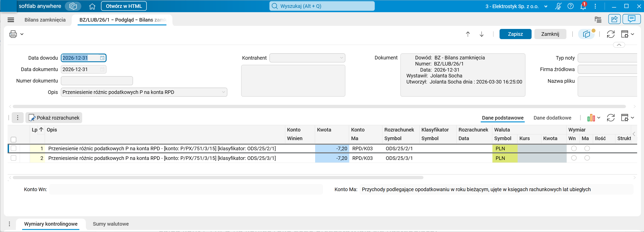Tick the checkbox for row 1
Screen dimensions: 644x232
[x=13, y=148]
